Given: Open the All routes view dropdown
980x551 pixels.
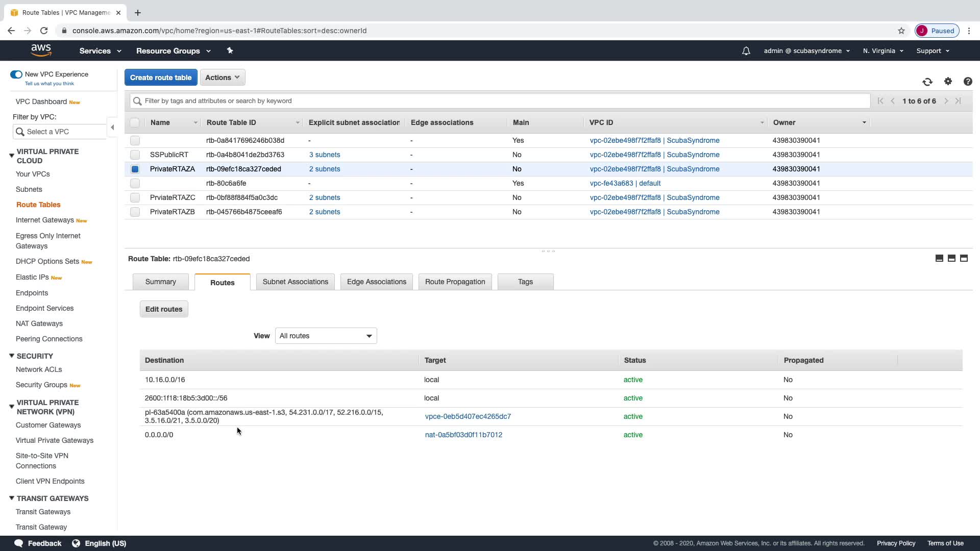Looking at the screenshot, I should [x=326, y=336].
